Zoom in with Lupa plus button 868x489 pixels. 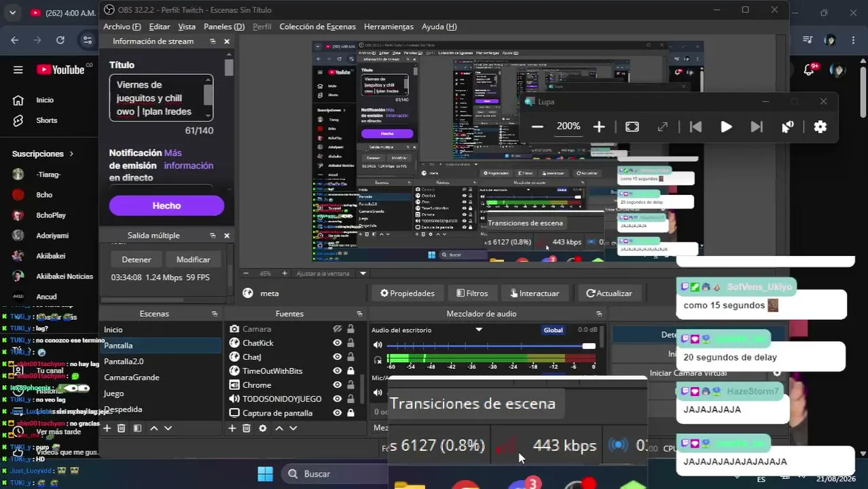point(599,127)
